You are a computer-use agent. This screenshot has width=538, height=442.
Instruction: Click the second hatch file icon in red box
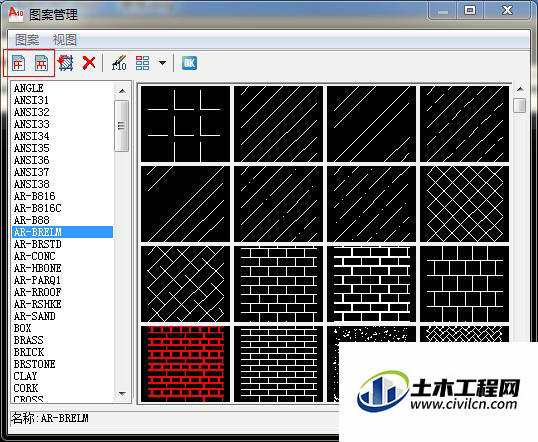click(41, 63)
